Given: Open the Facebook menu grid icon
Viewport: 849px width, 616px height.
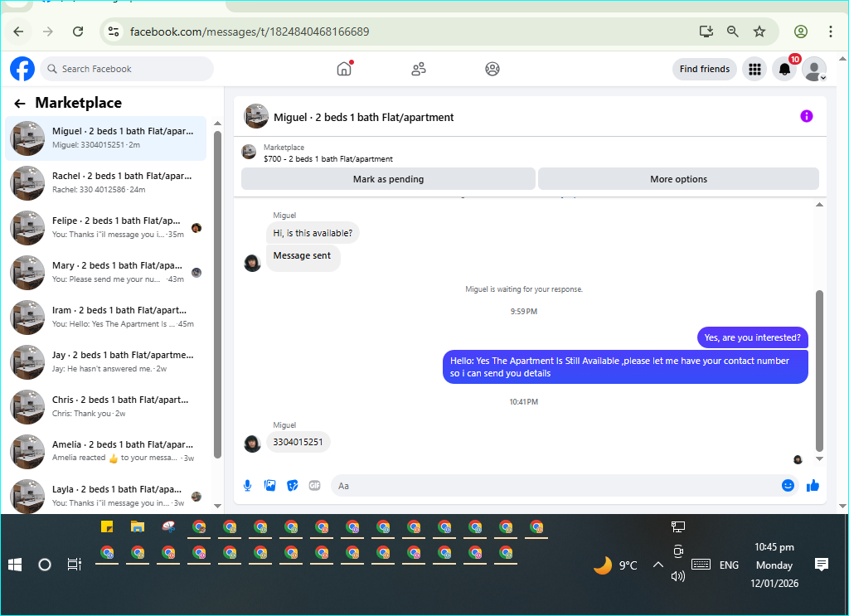Looking at the screenshot, I should pos(754,69).
